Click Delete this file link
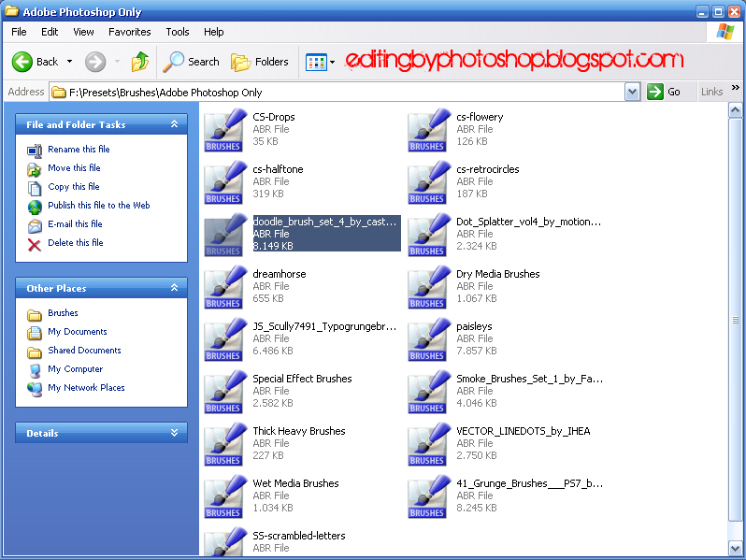The image size is (746, 560). 76,243
